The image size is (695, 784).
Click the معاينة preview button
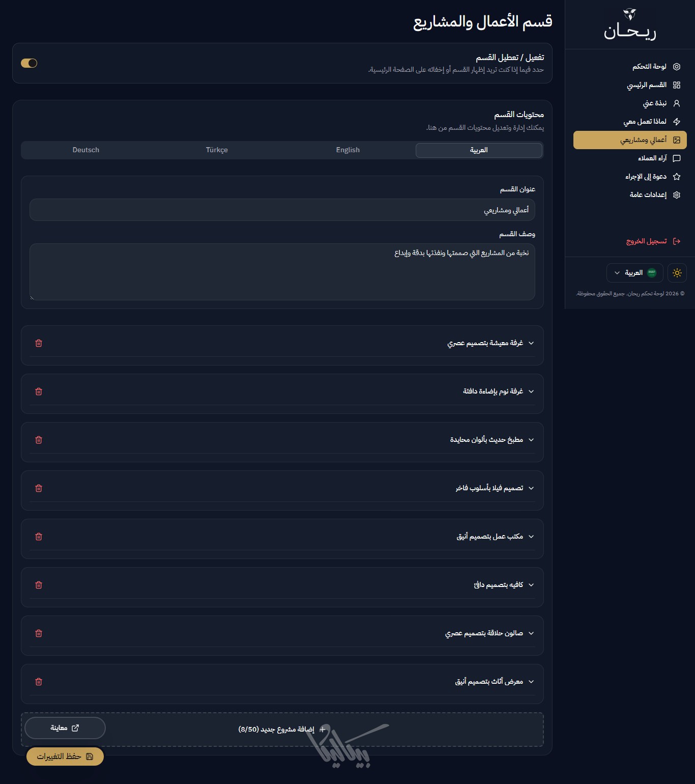coord(65,728)
